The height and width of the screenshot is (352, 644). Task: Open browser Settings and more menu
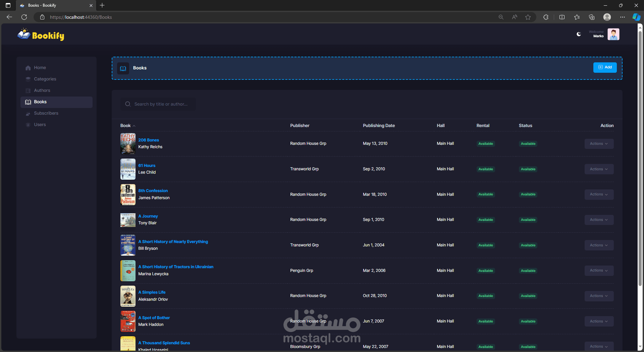(623, 17)
